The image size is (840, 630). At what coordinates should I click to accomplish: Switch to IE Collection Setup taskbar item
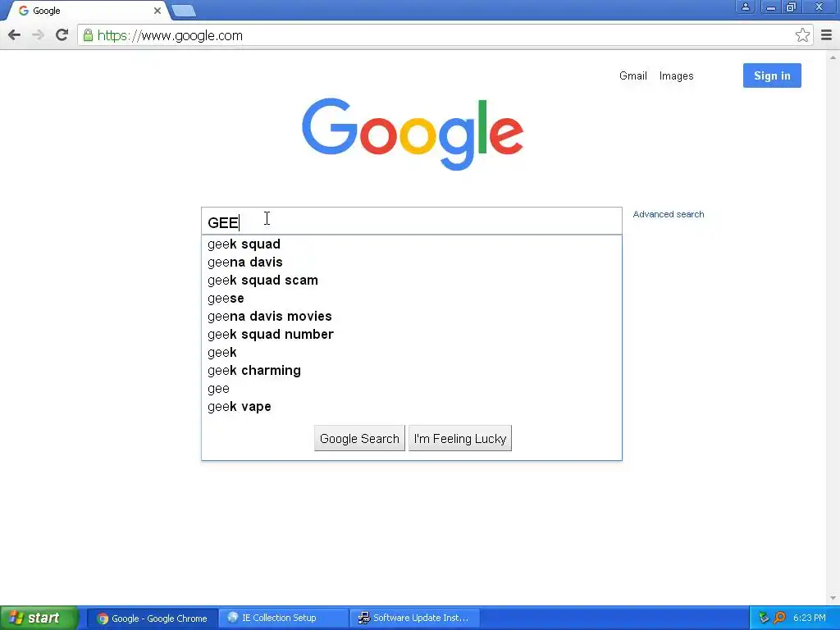pos(284,619)
